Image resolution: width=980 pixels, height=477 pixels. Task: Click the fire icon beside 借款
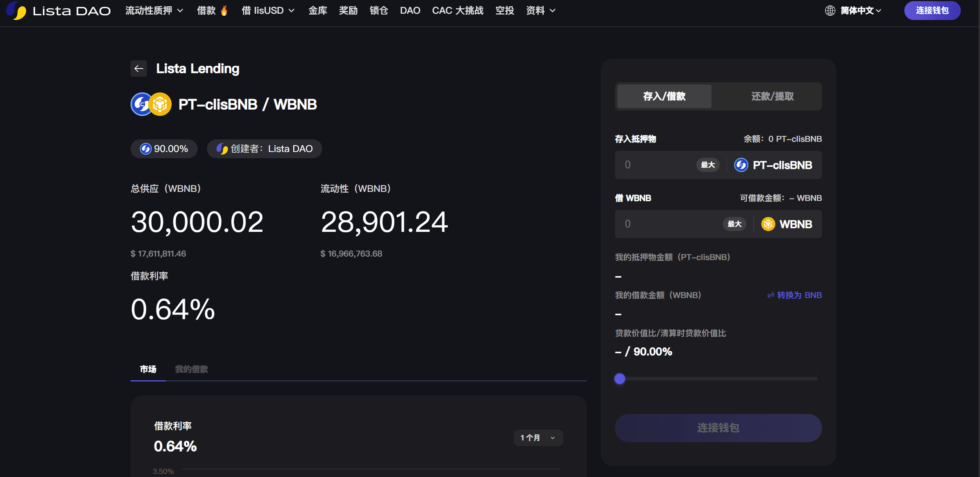click(224, 11)
